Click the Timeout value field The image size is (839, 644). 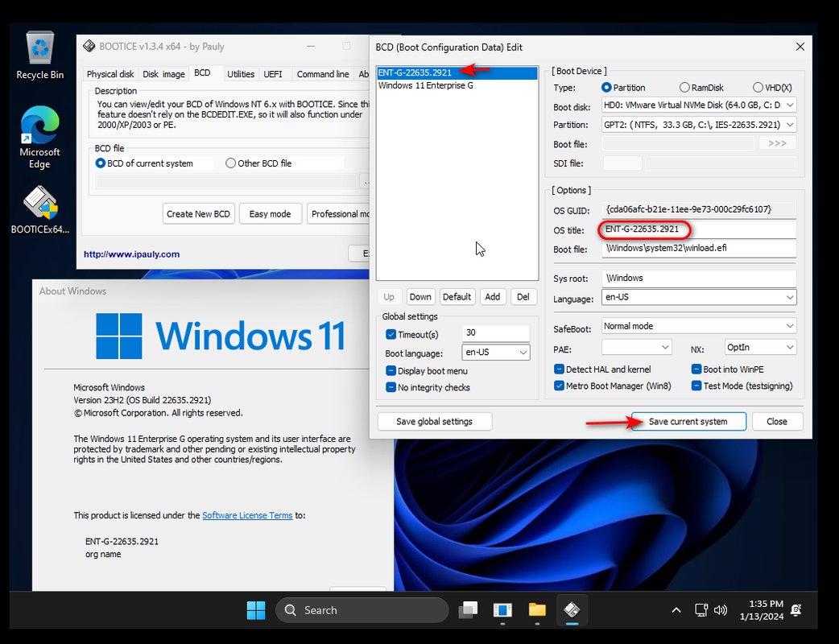coord(495,332)
